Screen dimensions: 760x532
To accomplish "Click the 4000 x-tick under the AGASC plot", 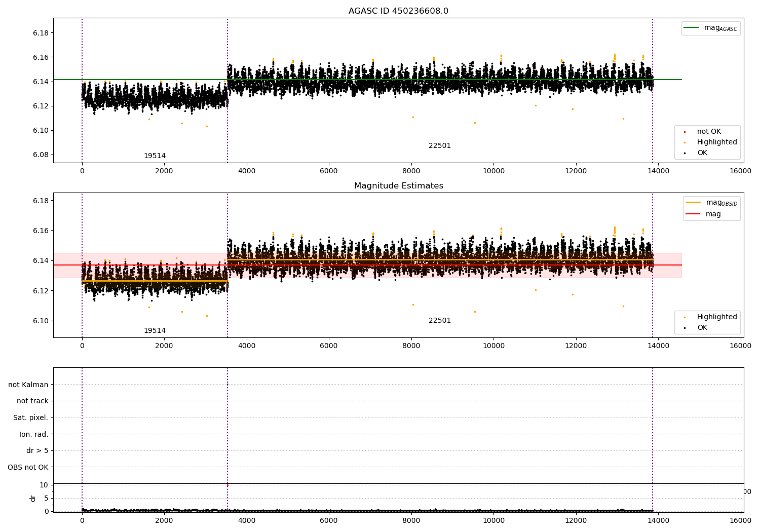I will (247, 171).
